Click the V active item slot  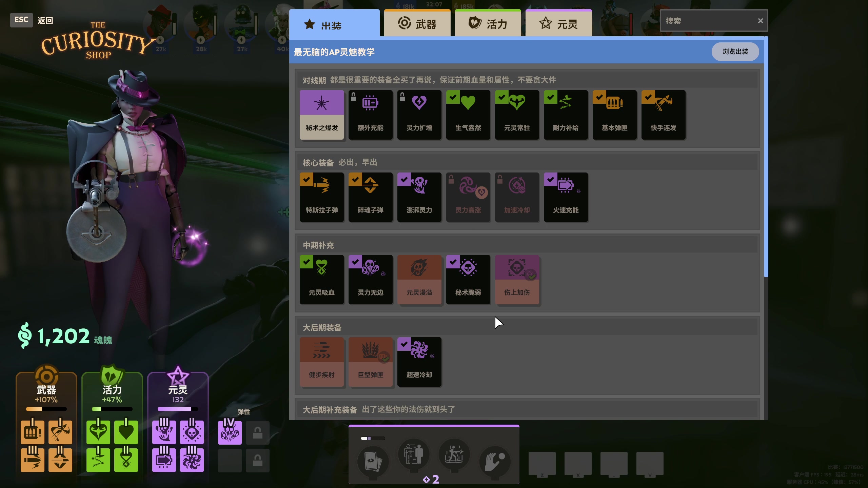[x=650, y=464]
